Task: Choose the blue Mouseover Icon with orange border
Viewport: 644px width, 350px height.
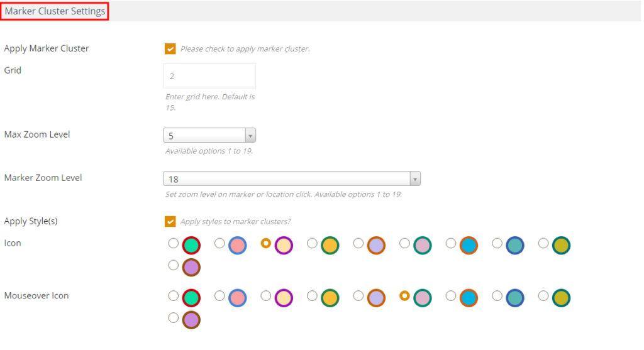Action: pyautogui.click(x=469, y=298)
